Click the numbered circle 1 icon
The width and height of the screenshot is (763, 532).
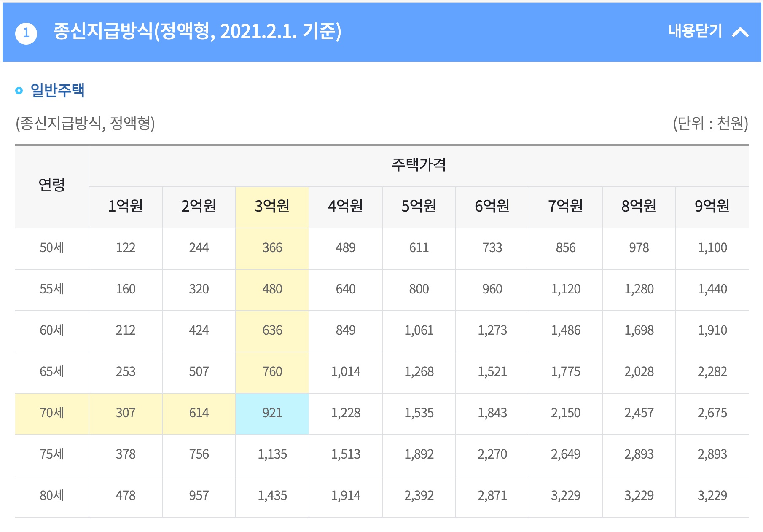[x=26, y=33]
